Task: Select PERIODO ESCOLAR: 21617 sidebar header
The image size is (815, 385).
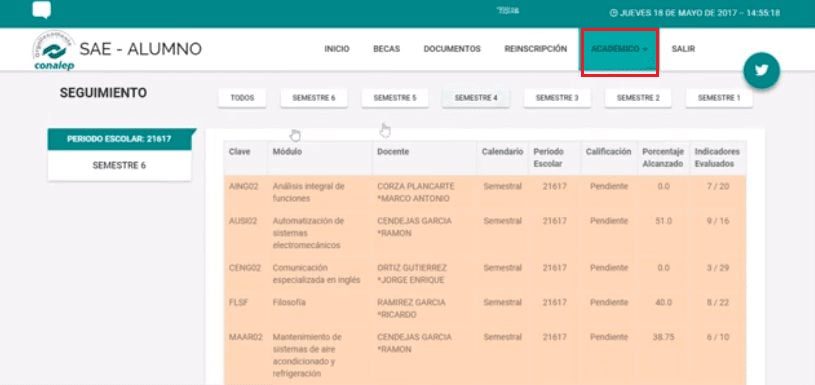Action: coord(120,139)
